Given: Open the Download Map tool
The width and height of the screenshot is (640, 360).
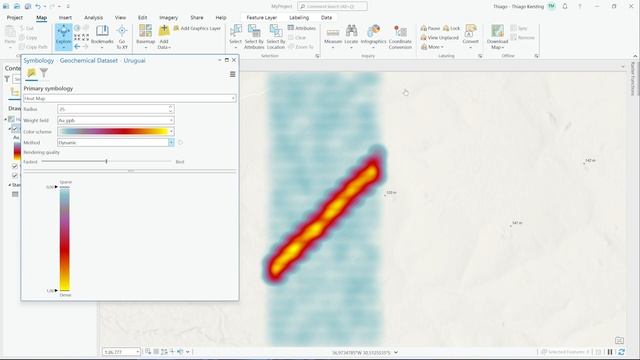Looking at the screenshot, I should coord(497,36).
